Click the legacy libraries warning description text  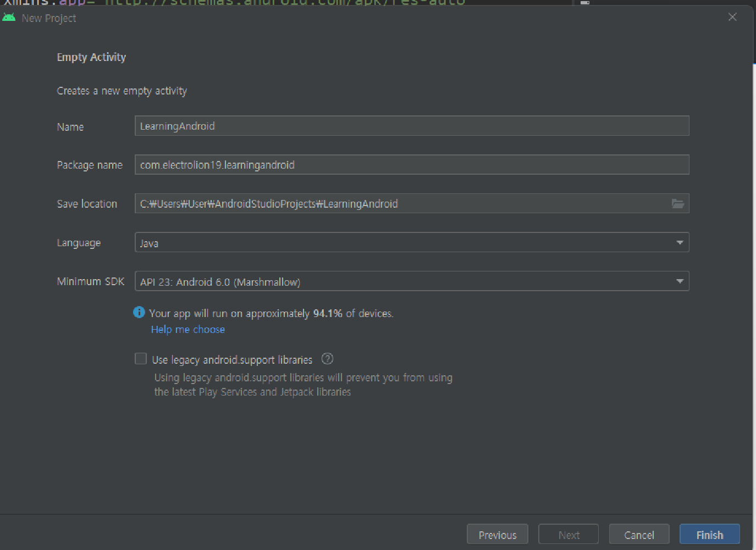coord(303,385)
